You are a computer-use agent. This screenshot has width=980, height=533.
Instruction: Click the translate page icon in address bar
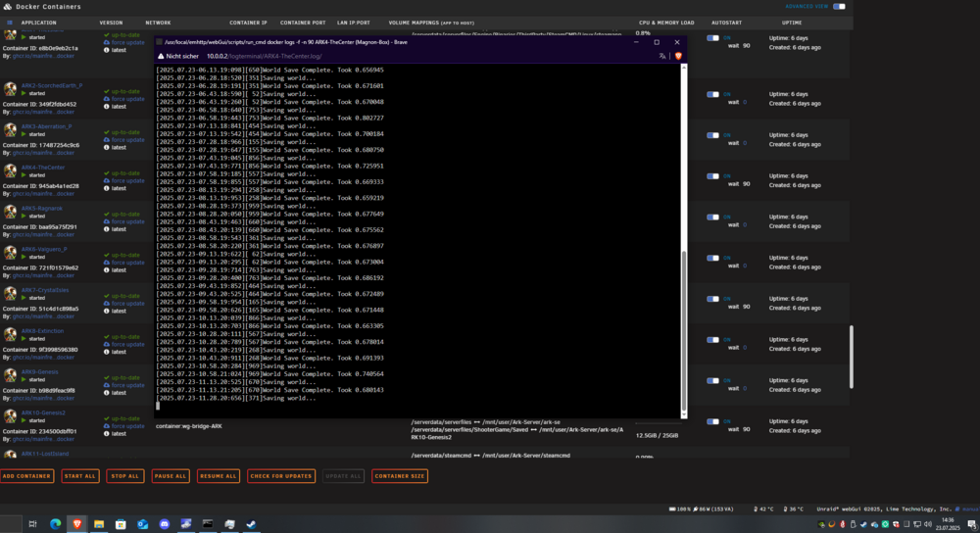pos(661,56)
